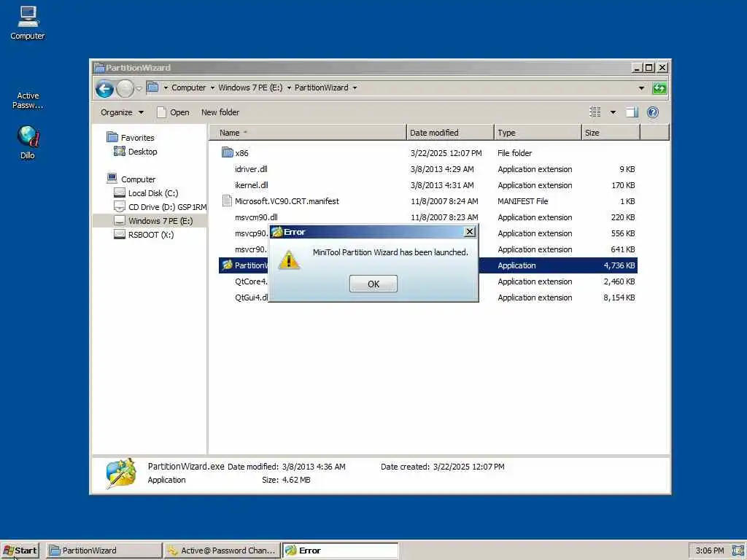Open the Start menu
The height and width of the screenshot is (560, 747).
pyautogui.click(x=20, y=551)
